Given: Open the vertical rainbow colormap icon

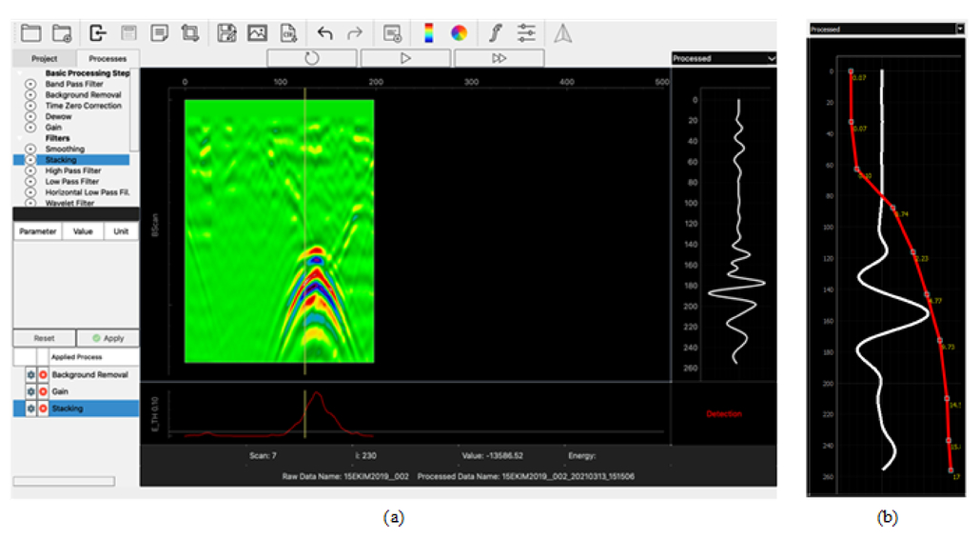Looking at the screenshot, I should click(x=429, y=32).
